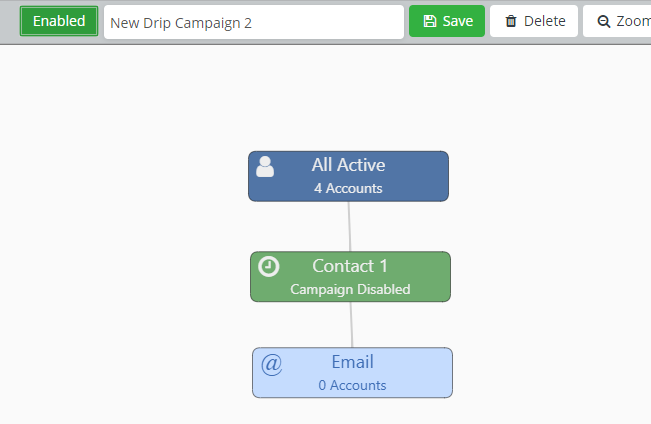
Task: Click the "4 Accounts" label
Action: (348, 188)
